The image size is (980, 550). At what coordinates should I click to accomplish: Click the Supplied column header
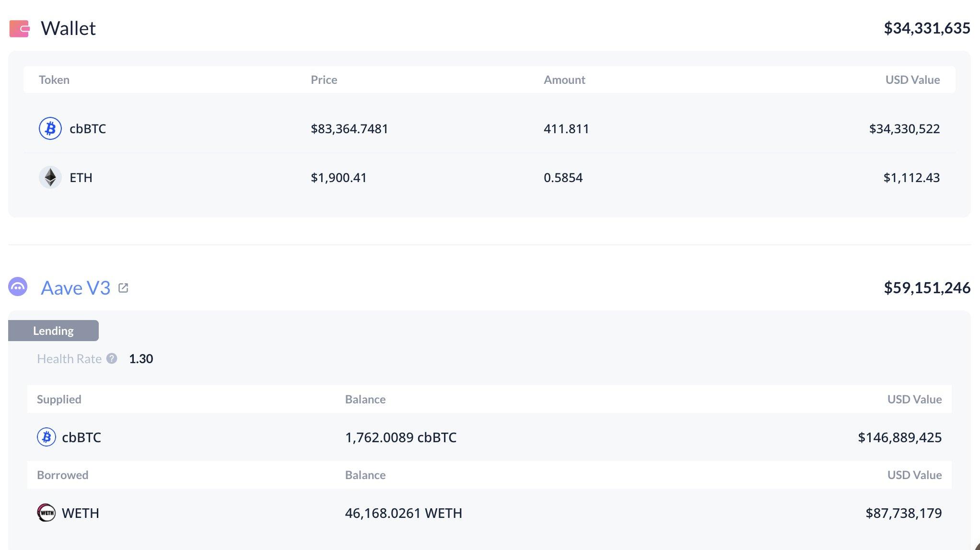59,399
